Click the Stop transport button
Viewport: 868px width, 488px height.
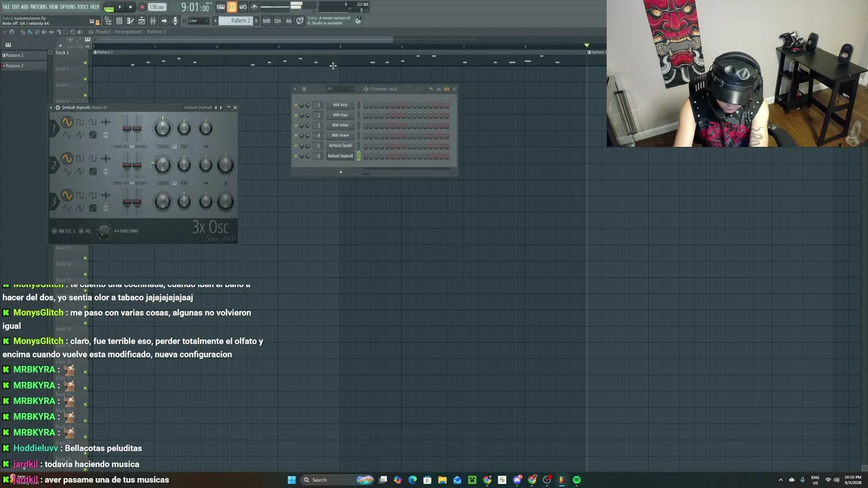(x=130, y=7)
